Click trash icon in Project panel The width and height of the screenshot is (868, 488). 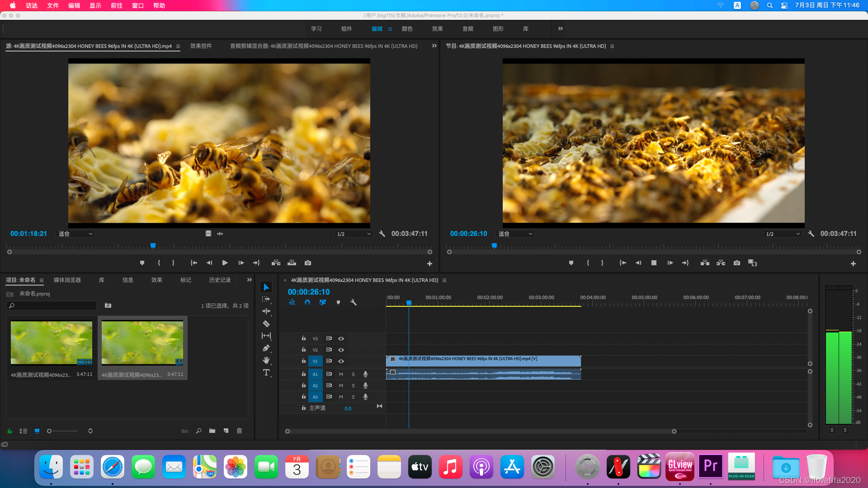point(239,431)
